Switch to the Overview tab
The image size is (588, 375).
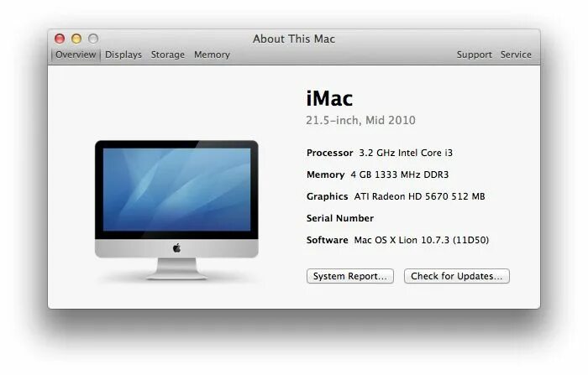[x=76, y=55]
